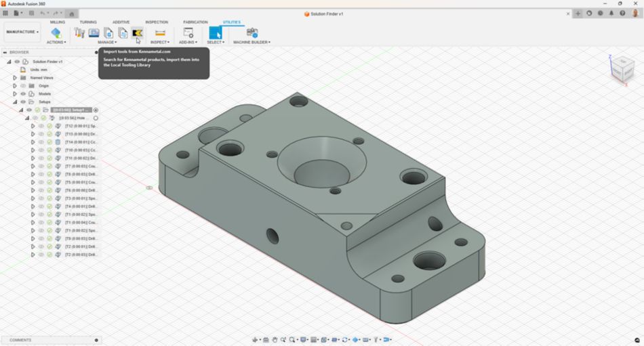Viewport: 644px width, 346px height.
Task: Open Scripts and Add-Ins icon
Action: point(188,33)
